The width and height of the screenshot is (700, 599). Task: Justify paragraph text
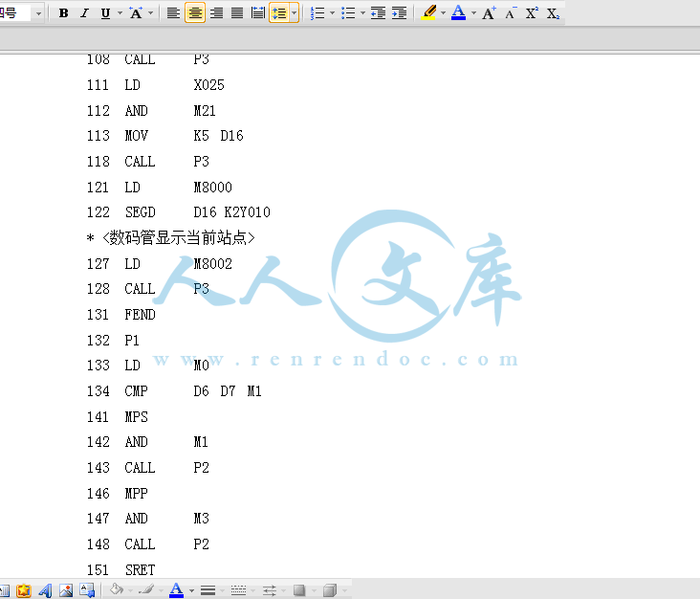pyautogui.click(x=237, y=13)
